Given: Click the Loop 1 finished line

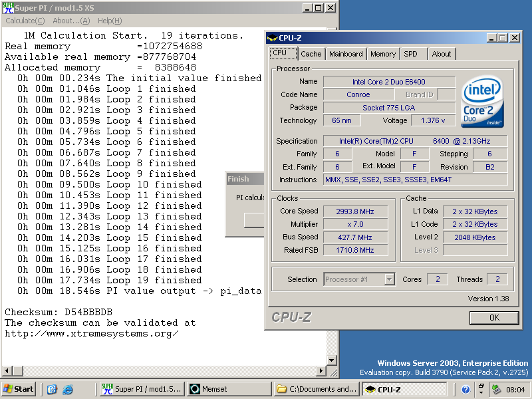Looking at the screenshot, I should [x=106, y=88].
